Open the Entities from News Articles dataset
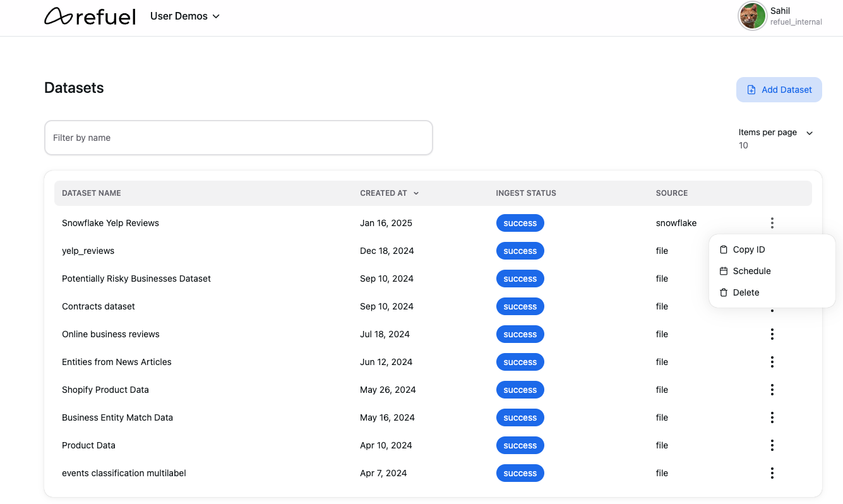Viewport: 843px width, 504px height. coord(117,362)
